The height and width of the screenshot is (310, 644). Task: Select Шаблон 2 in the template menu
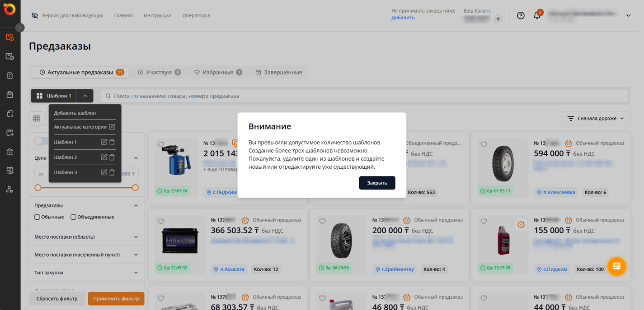point(66,157)
